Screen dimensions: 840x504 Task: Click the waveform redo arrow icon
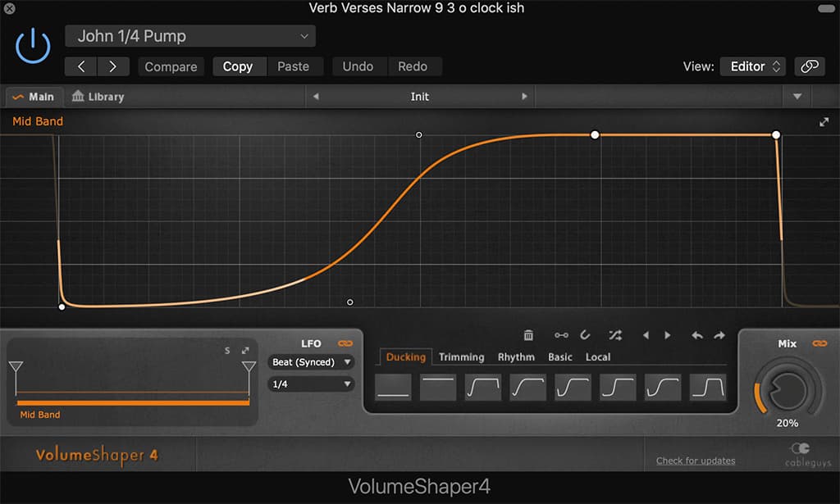pyautogui.click(x=719, y=335)
